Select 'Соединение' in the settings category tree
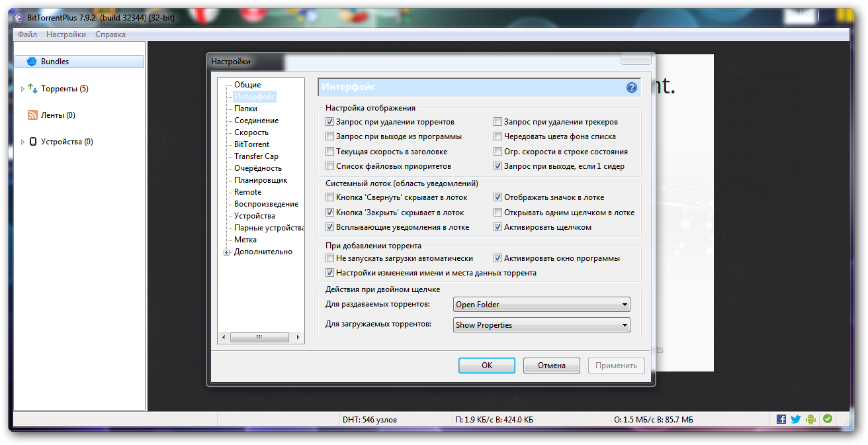 tap(256, 121)
